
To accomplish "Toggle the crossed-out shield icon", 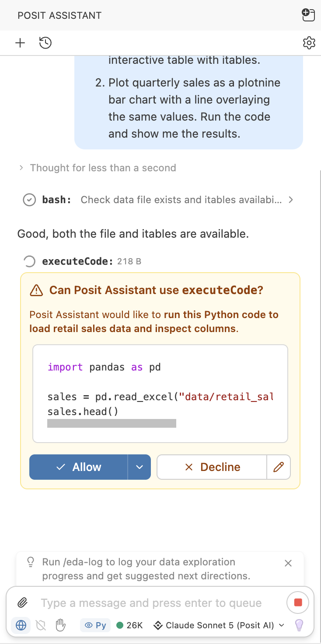I will pos(41,626).
